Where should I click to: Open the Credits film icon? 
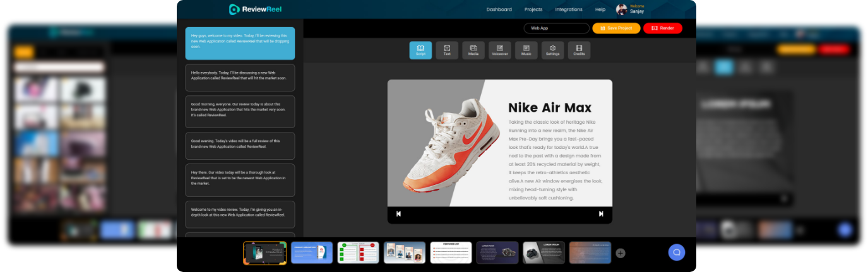(580, 50)
